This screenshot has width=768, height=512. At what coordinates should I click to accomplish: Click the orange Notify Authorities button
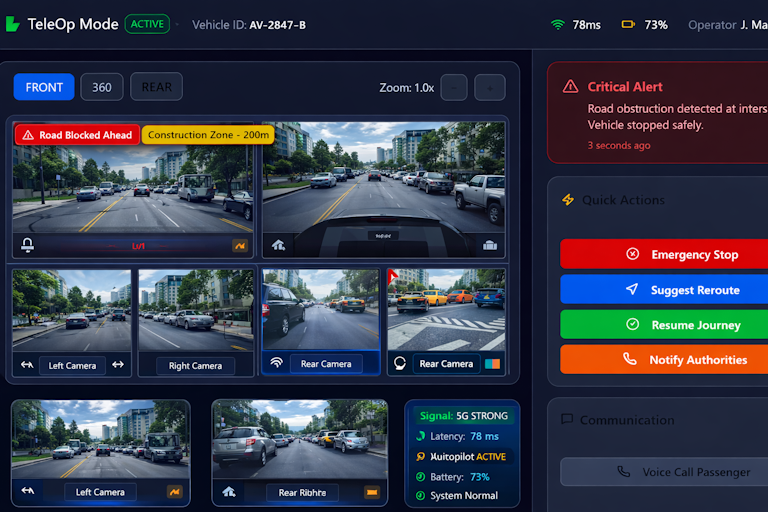tap(664, 359)
